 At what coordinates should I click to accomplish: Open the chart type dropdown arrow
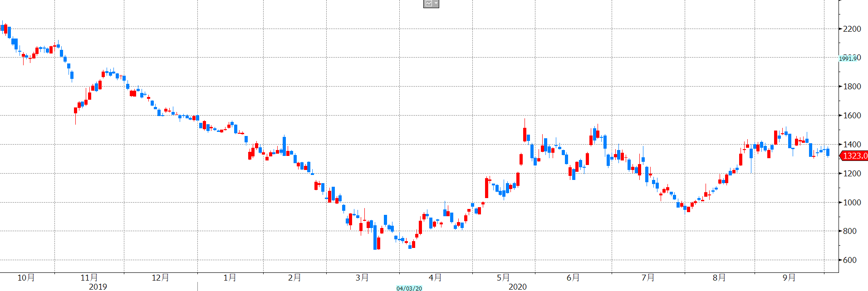click(436, 4)
